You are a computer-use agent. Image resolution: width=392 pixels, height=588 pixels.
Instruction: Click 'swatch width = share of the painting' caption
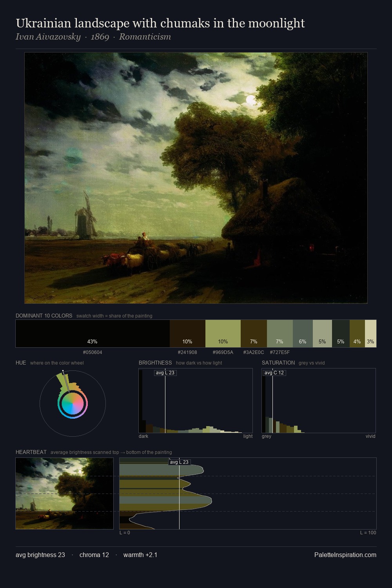click(114, 316)
